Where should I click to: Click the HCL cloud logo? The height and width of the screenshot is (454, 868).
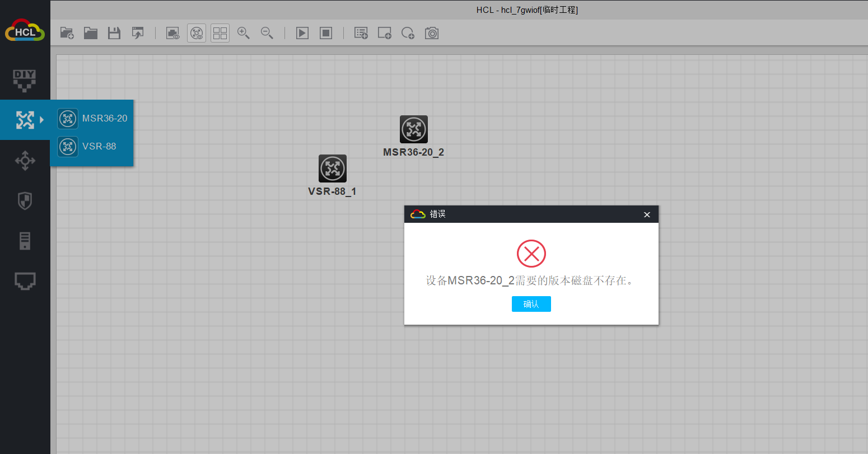25,31
